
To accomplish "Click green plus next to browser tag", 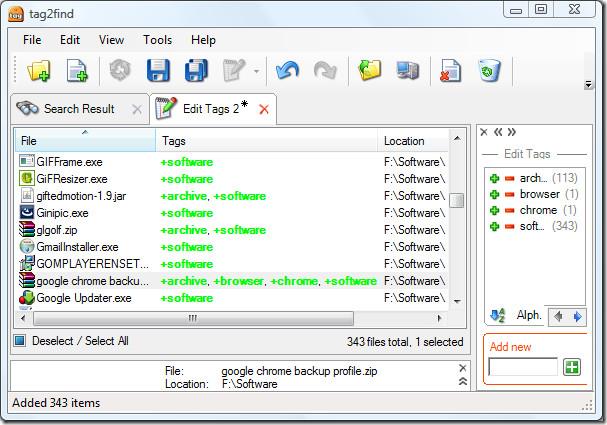I will [x=494, y=194].
